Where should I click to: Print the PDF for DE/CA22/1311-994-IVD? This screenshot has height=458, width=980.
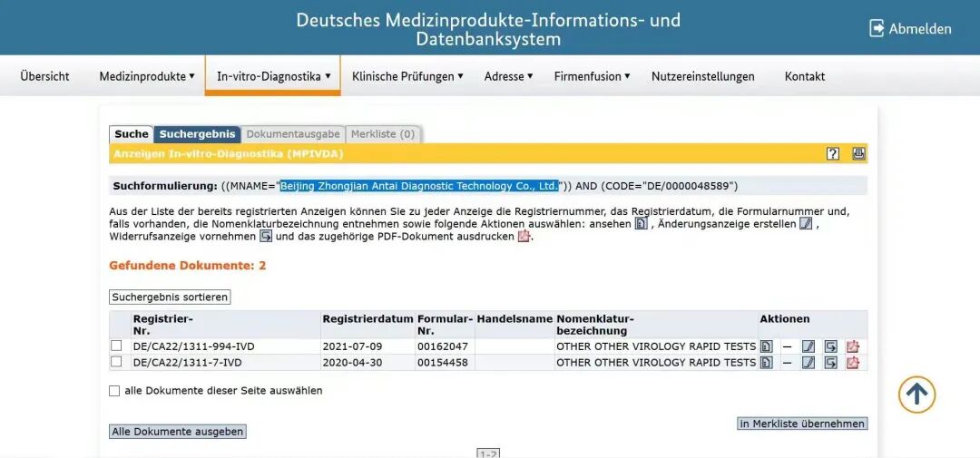click(852, 346)
